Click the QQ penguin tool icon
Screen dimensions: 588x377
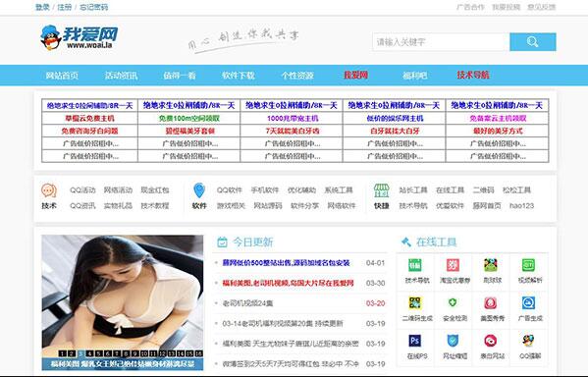pyautogui.click(x=528, y=341)
